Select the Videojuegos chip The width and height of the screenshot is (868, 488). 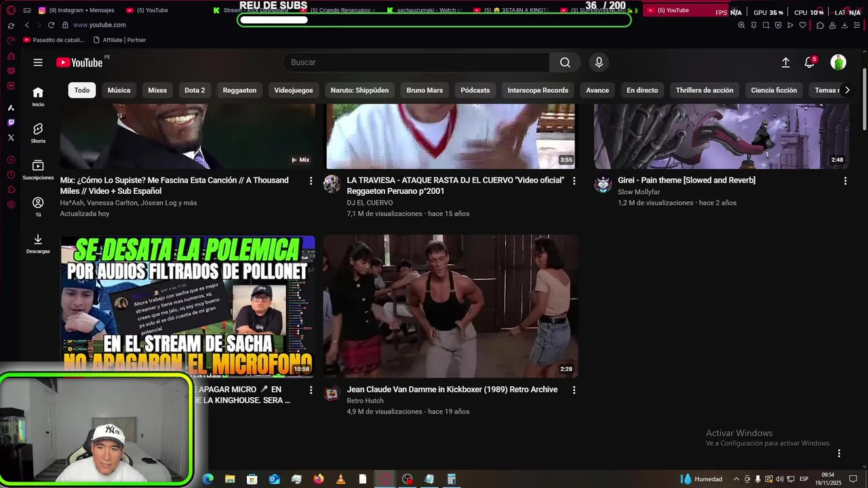(294, 90)
